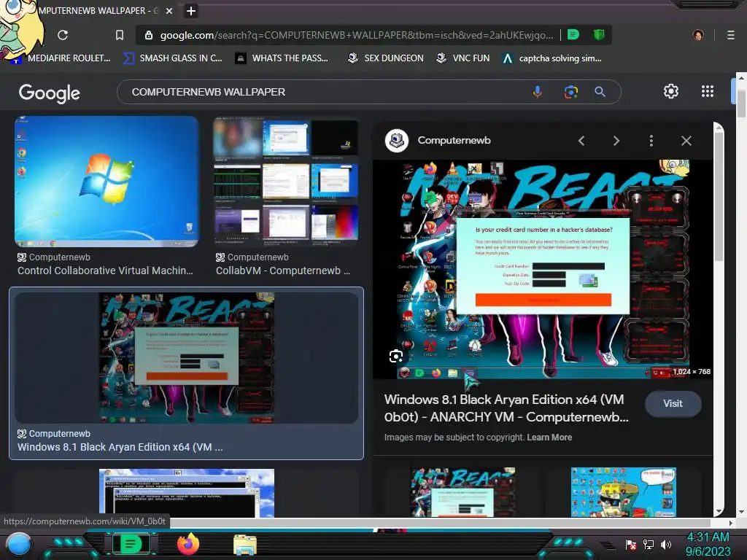Screen dimensions: 747x560
Task: Open the Learn More copyright link
Action: click(x=549, y=437)
